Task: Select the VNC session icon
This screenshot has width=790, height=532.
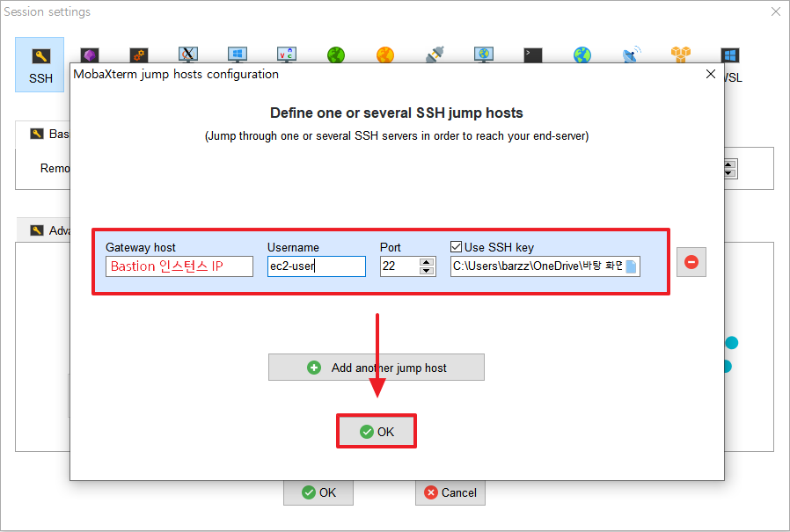Action: 287,55
